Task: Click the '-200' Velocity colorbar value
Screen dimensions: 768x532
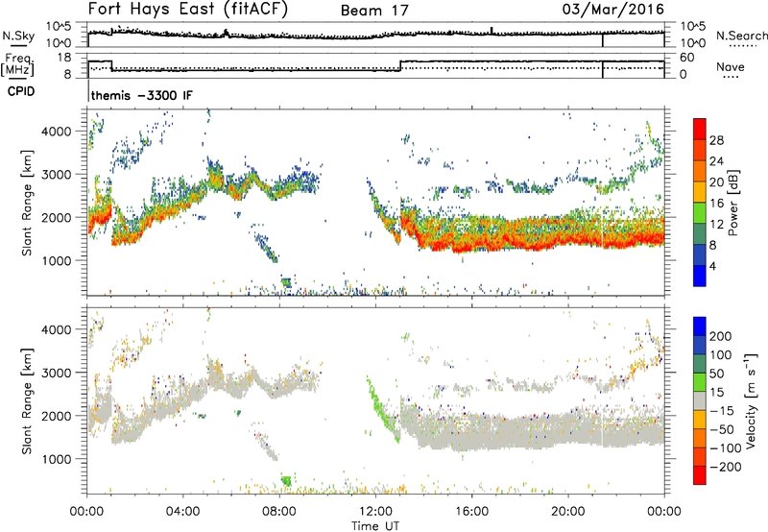Action: [x=725, y=467]
